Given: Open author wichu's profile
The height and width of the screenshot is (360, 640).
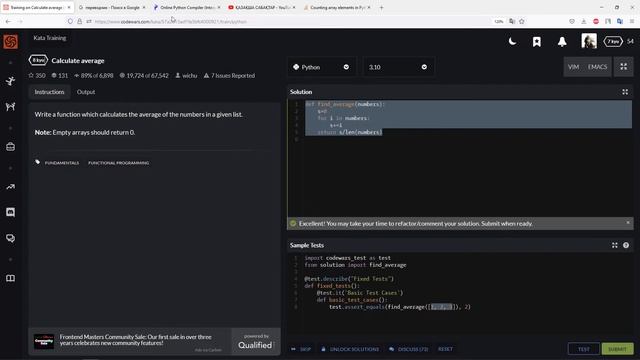Looking at the screenshot, I should (x=186, y=76).
